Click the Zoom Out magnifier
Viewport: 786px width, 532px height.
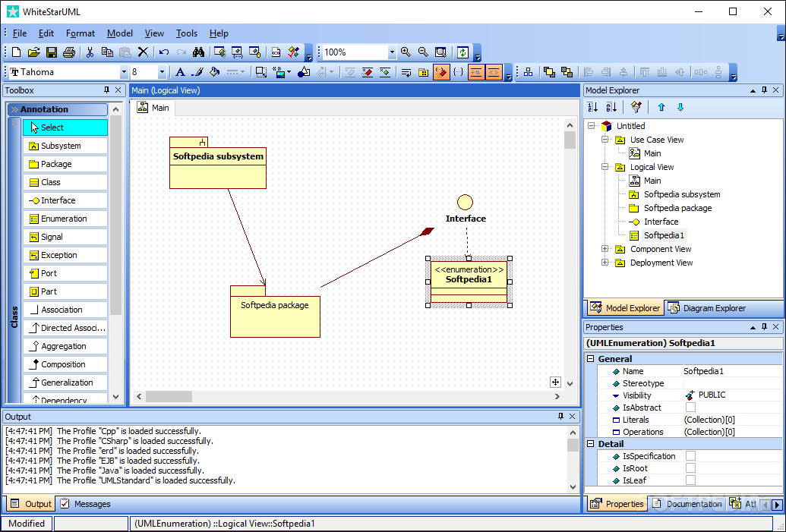[423, 52]
